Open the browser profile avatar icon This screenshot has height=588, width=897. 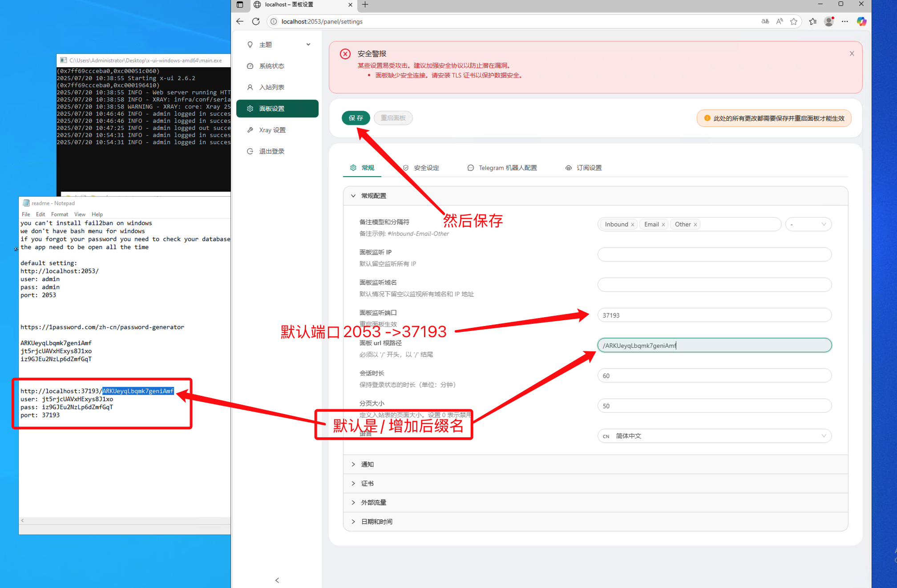pos(828,21)
